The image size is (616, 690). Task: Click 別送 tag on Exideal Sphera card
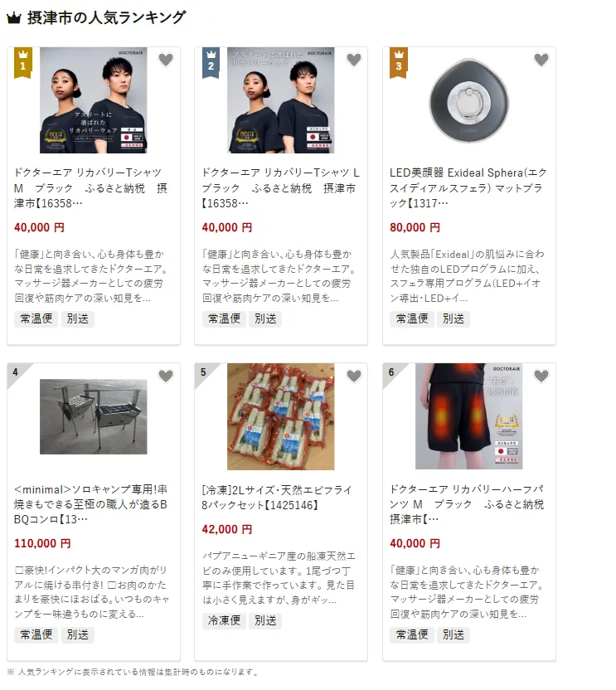pos(454,318)
